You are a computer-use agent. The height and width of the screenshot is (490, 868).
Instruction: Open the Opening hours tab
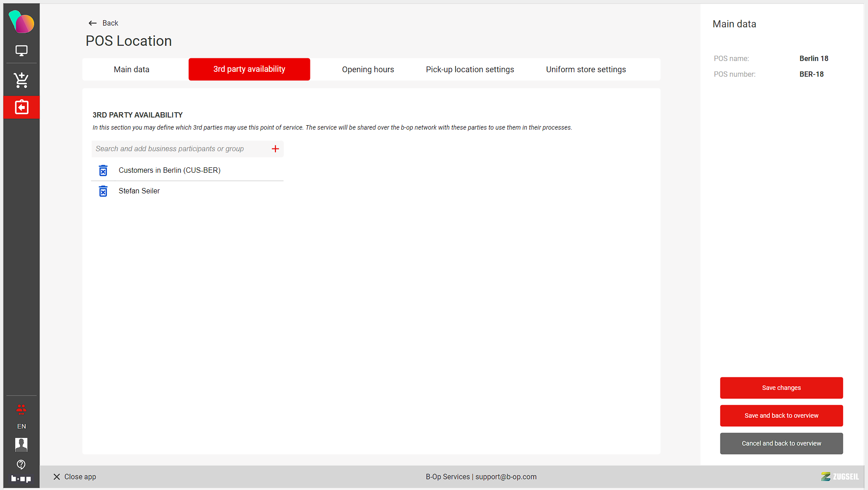tap(368, 70)
